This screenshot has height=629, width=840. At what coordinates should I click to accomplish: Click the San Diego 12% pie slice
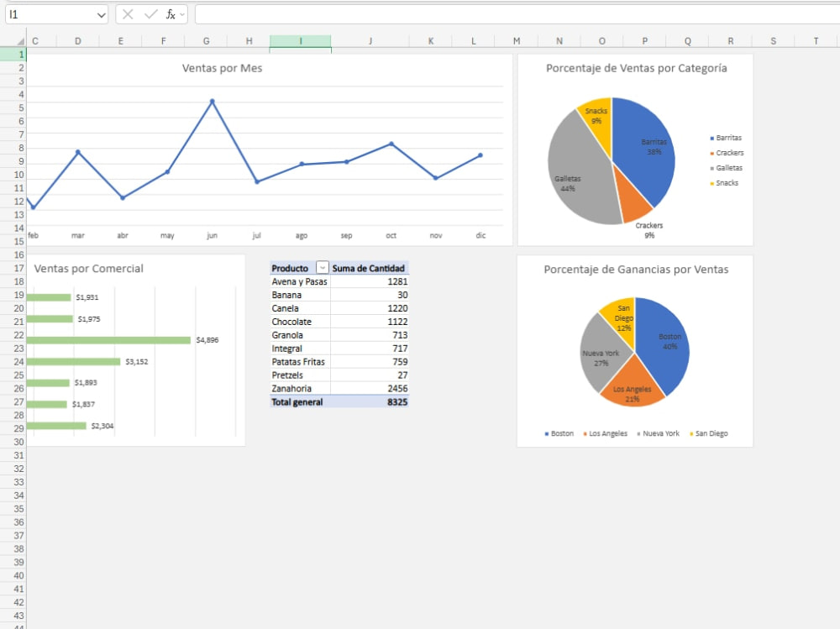click(622, 319)
